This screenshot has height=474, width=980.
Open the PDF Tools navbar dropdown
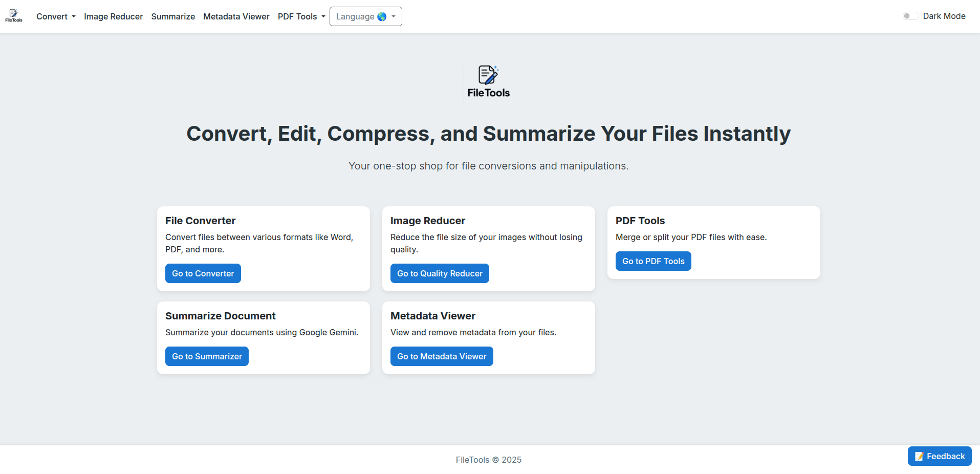click(x=301, y=16)
